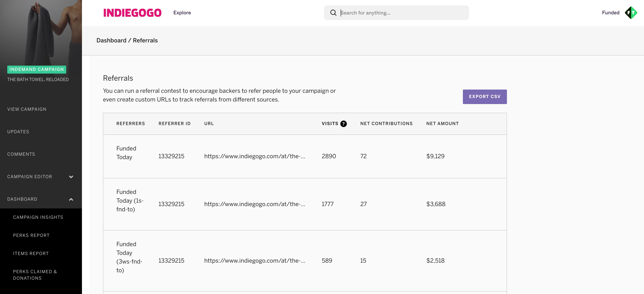Screen dimensions: 644x294
Task: Click the Visits column header
Action: click(330, 124)
